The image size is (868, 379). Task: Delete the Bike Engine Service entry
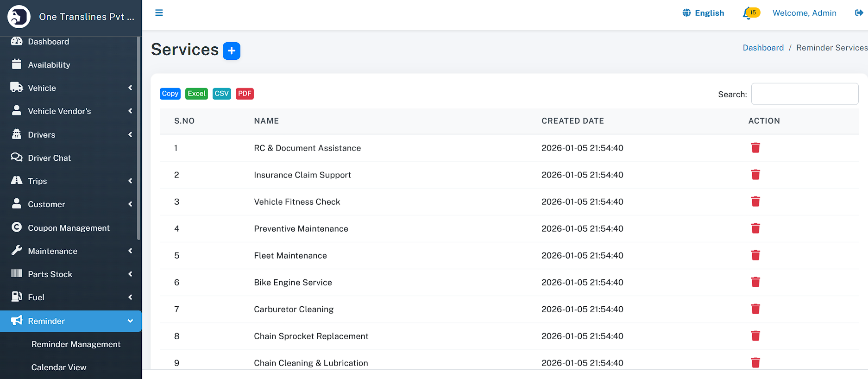[x=755, y=282]
